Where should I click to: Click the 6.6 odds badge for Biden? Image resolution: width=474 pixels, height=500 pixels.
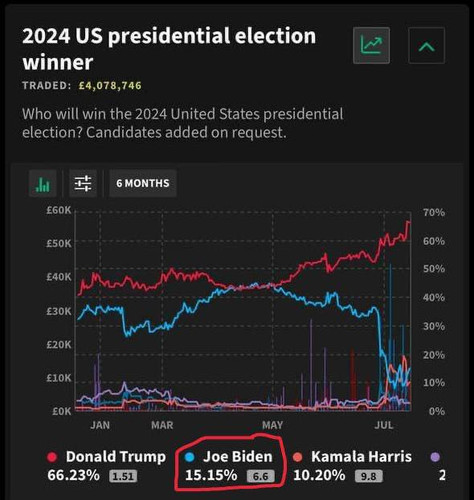(261, 476)
